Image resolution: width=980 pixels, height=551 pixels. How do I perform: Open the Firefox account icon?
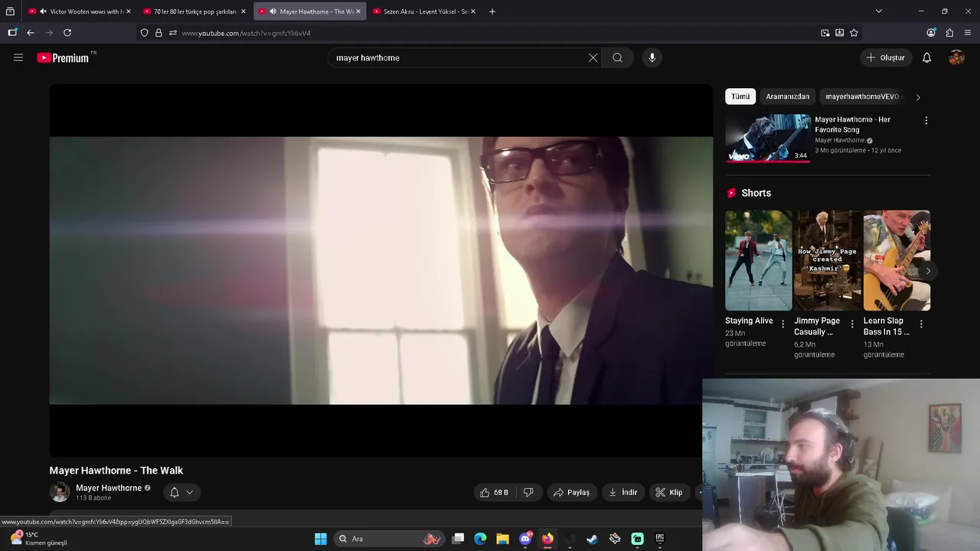click(931, 33)
